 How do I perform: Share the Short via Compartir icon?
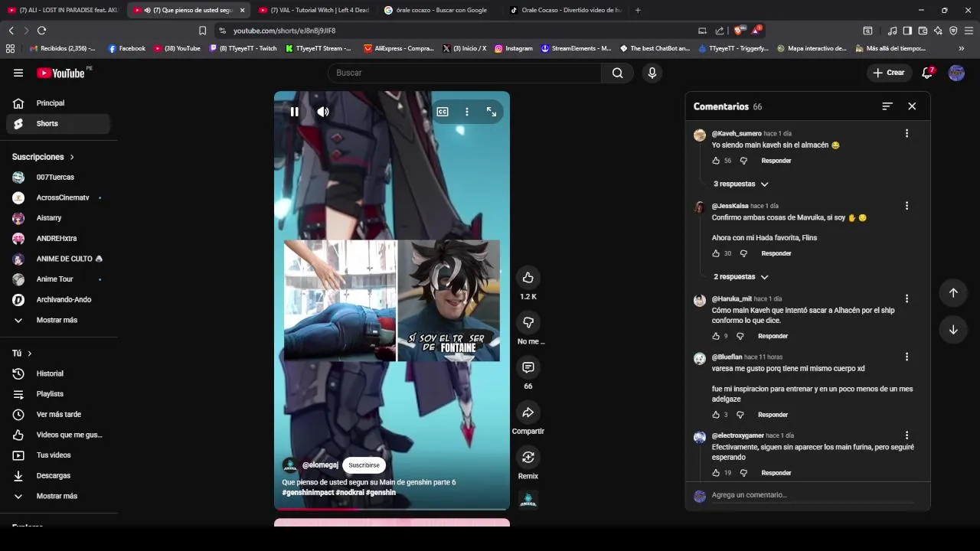tap(528, 412)
